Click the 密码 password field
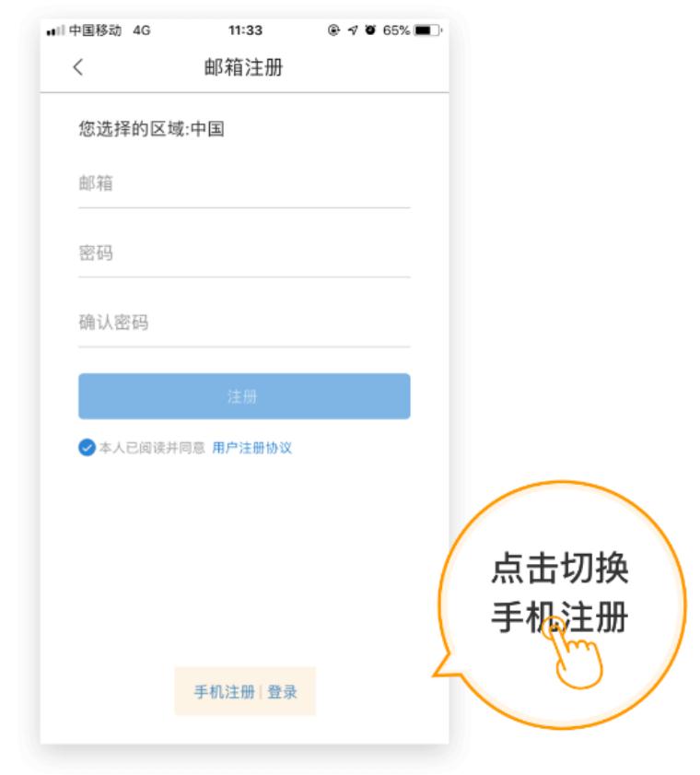The image size is (700, 775). [244, 253]
